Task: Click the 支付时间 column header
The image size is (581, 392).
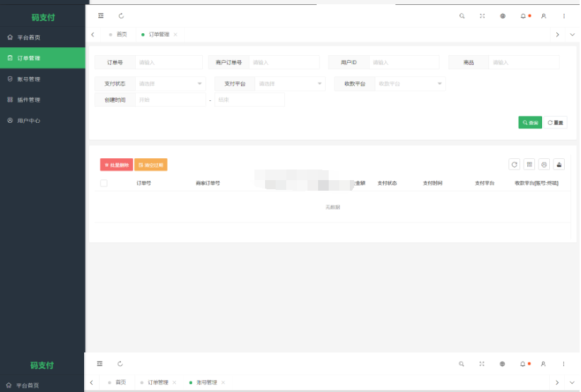Action: point(433,183)
